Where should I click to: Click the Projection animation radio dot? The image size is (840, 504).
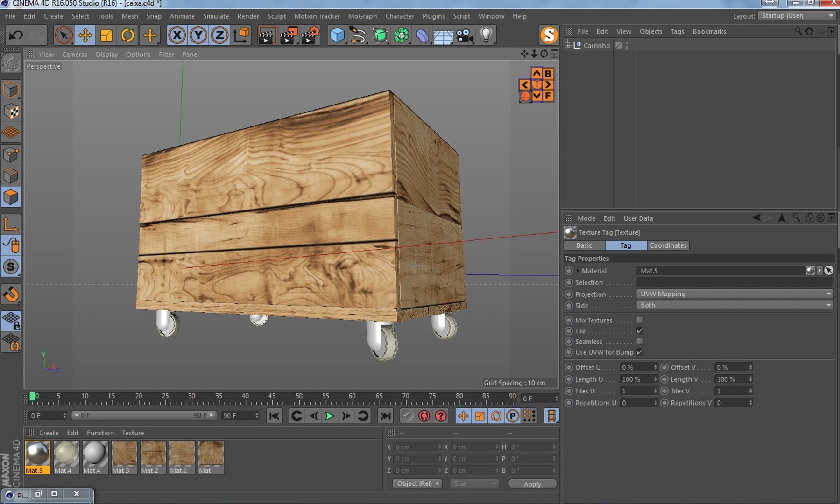pyautogui.click(x=569, y=294)
